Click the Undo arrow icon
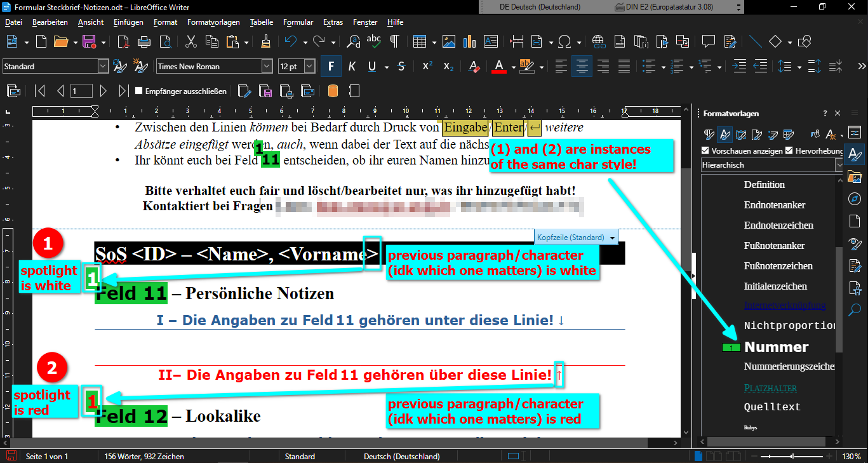This screenshot has width=868, height=463. coord(290,42)
